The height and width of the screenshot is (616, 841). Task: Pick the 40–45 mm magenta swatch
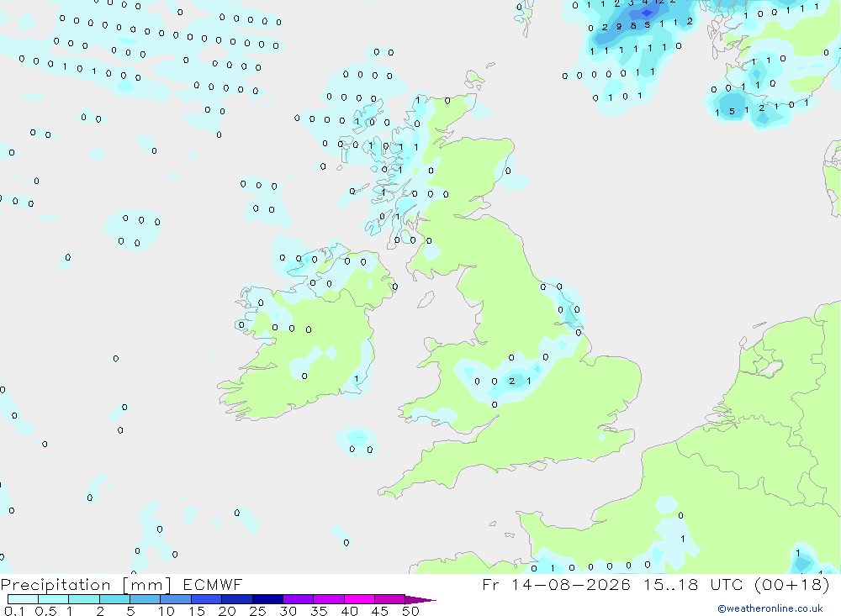point(359,599)
